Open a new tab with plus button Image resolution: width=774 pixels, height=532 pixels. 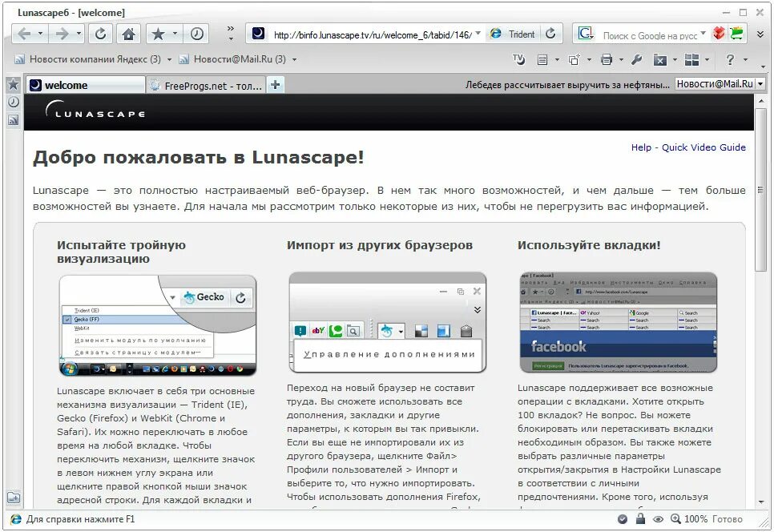click(x=276, y=85)
